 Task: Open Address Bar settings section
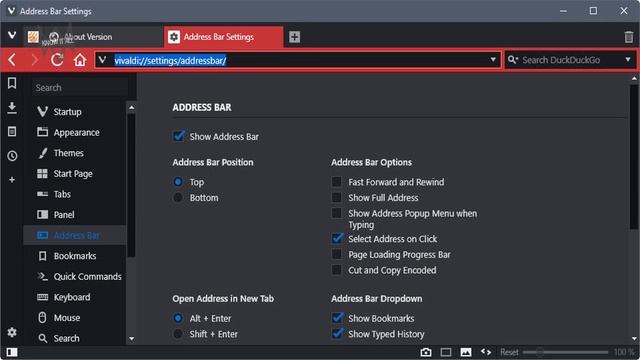click(75, 235)
